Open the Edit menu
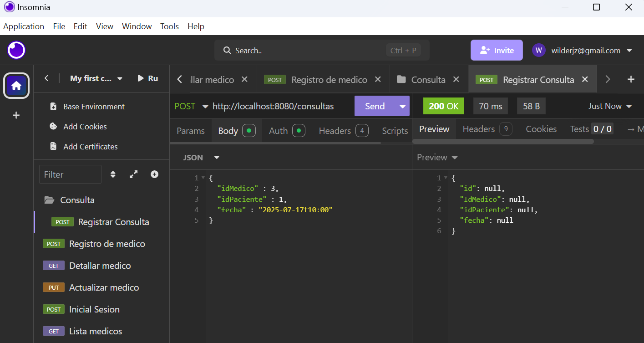The height and width of the screenshot is (343, 644). [80, 26]
